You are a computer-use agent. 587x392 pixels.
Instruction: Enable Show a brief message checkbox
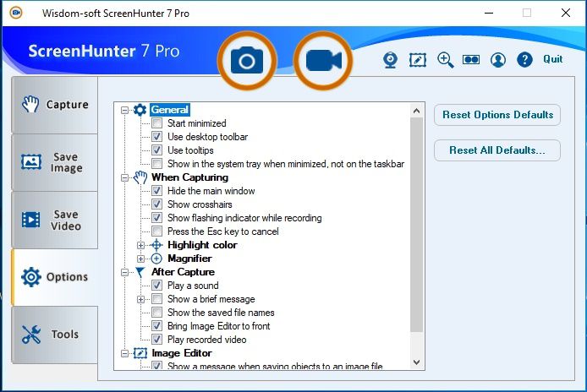point(156,299)
